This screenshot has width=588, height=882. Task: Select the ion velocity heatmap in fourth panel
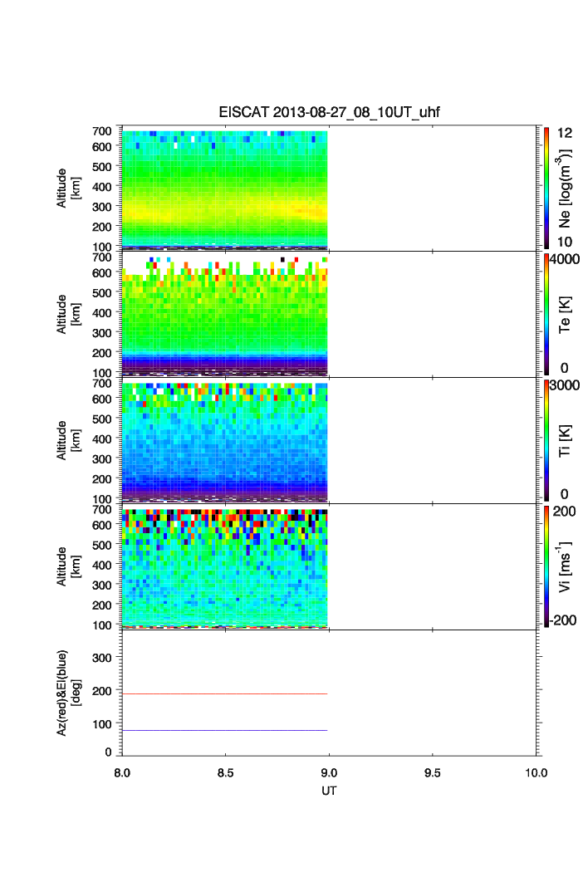coord(225,567)
